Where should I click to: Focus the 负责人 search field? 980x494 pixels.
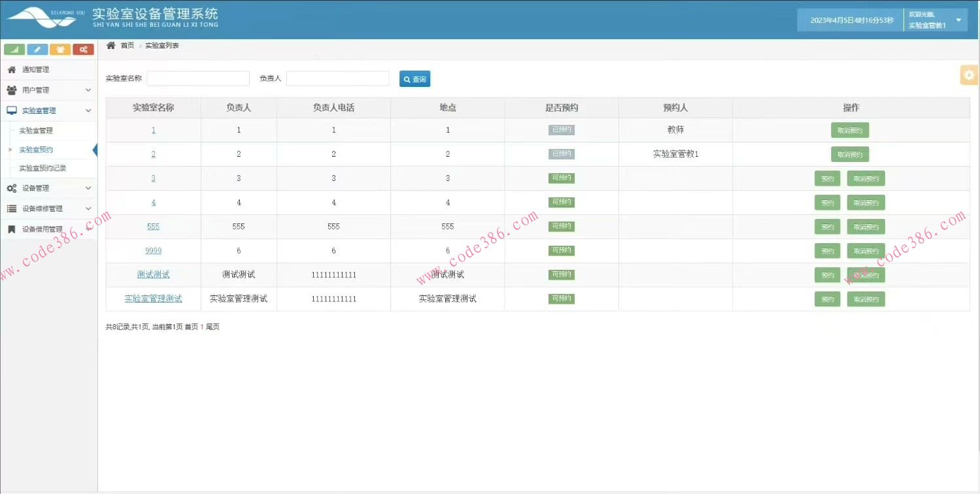click(338, 78)
